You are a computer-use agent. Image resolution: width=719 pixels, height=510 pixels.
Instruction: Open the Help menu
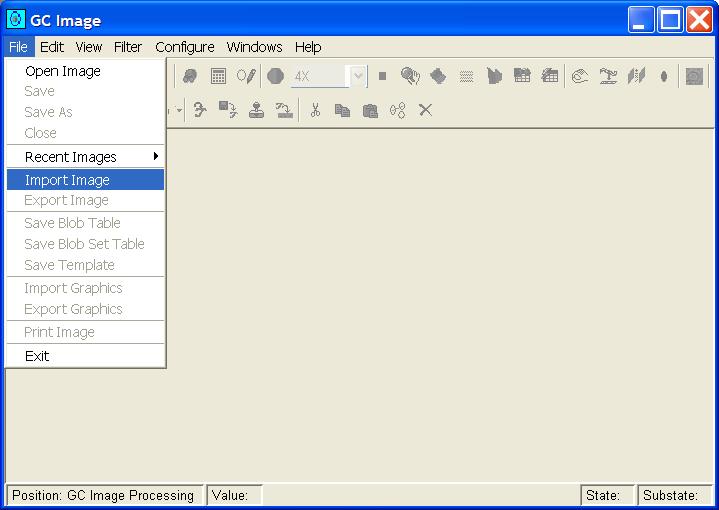pos(308,47)
